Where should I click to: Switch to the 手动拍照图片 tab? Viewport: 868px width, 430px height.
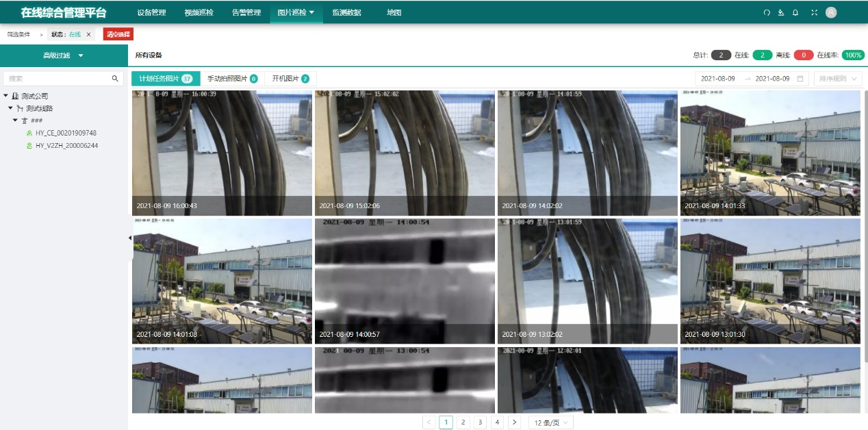[231, 79]
